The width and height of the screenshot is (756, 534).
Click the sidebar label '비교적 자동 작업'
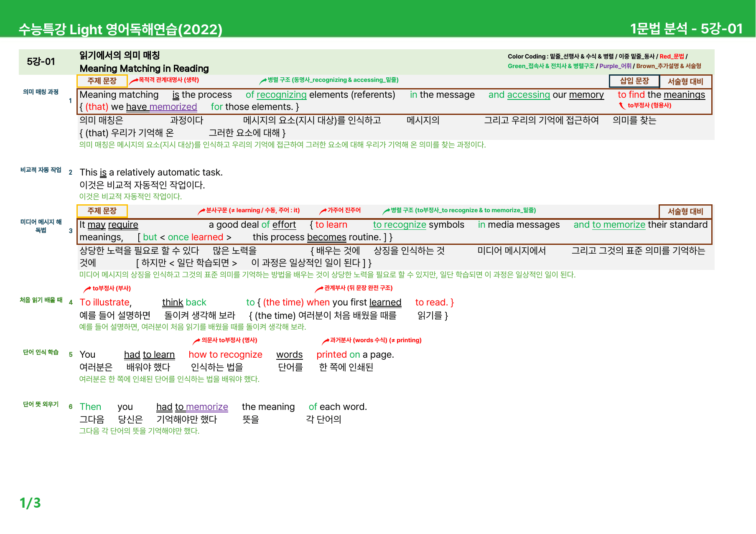coord(41,170)
